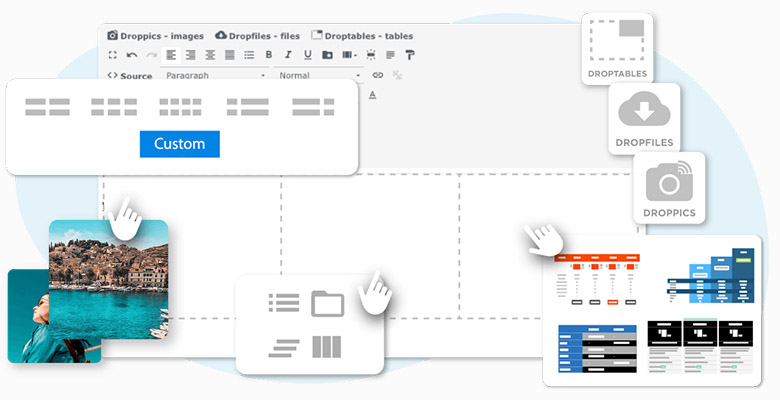Image resolution: width=780 pixels, height=400 pixels.
Task: Open the text color A tool
Action: click(x=373, y=95)
